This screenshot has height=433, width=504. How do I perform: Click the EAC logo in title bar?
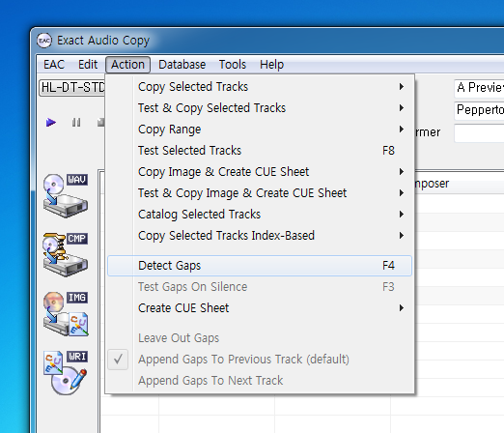click(44, 41)
